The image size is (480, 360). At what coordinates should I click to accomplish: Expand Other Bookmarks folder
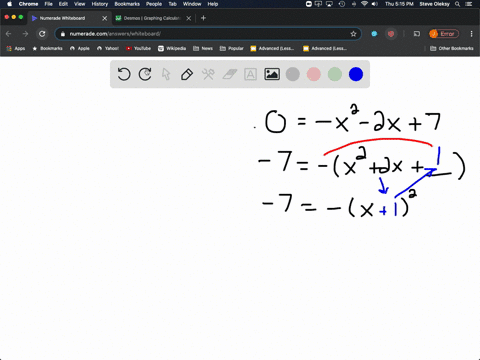pyautogui.click(x=452, y=48)
